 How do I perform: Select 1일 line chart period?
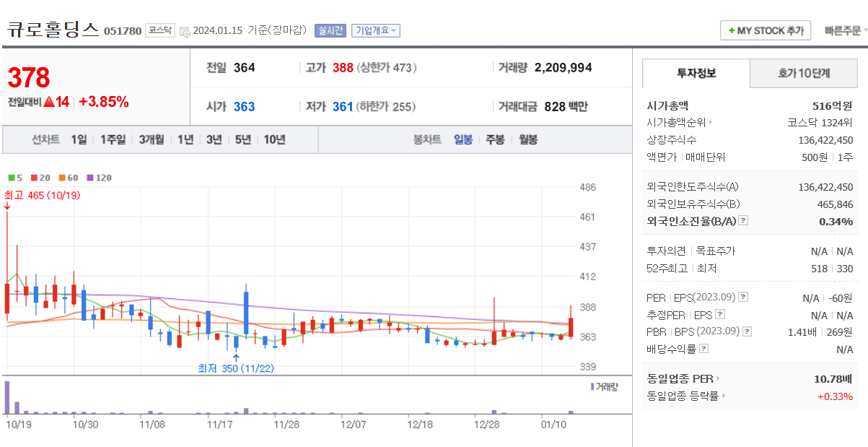[x=79, y=139]
